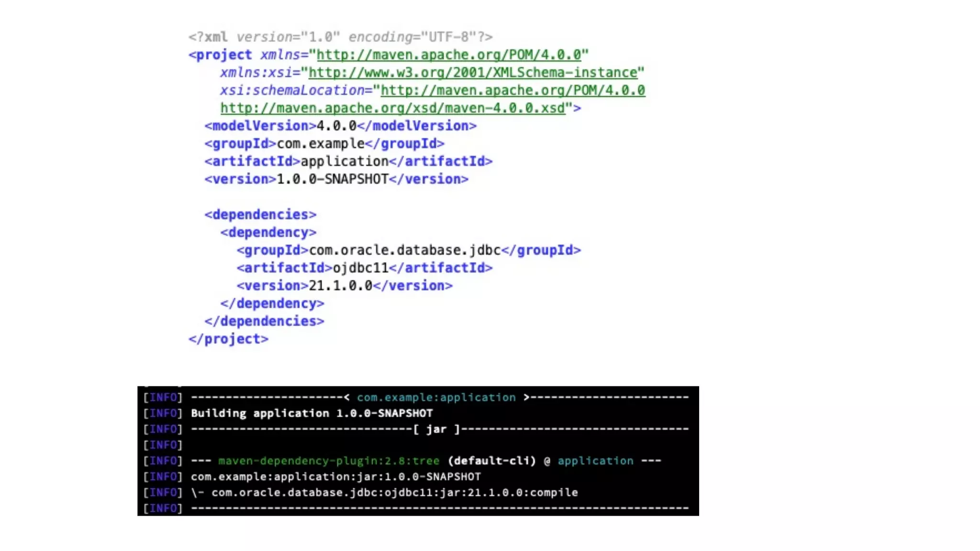This screenshot has height=551, width=980.
Task: Click the jar packaging label in terminal
Action: point(436,429)
